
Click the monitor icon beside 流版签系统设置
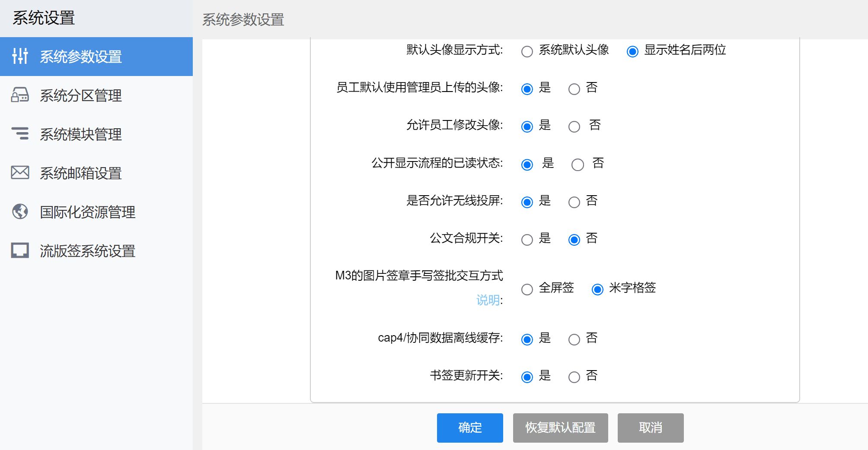click(20, 250)
